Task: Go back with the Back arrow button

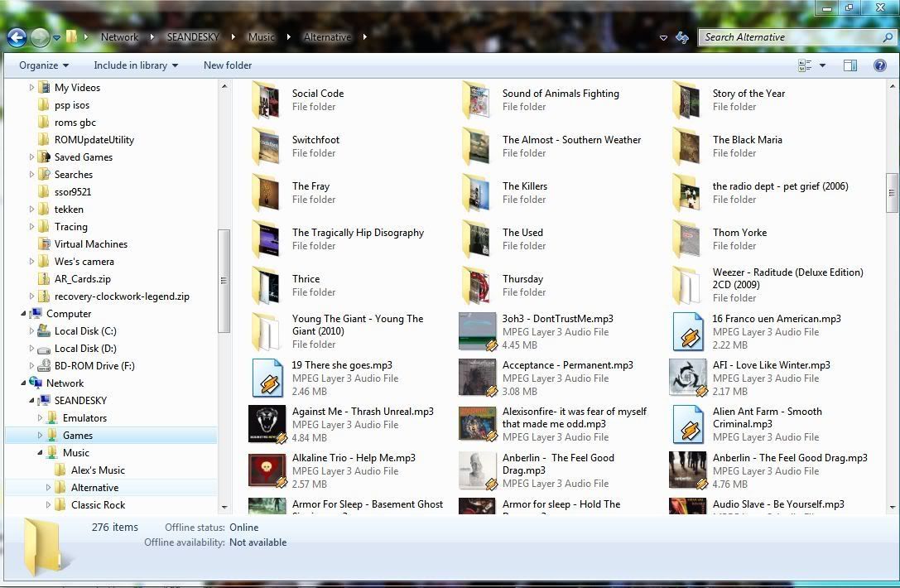Action: pyautogui.click(x=17, y=37)
